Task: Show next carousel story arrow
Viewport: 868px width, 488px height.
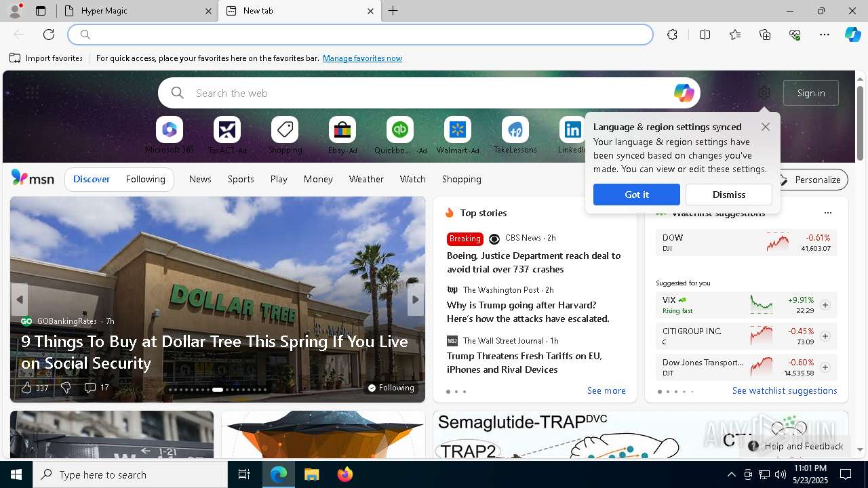Action: pyautogui.click(x=416, y=300)
